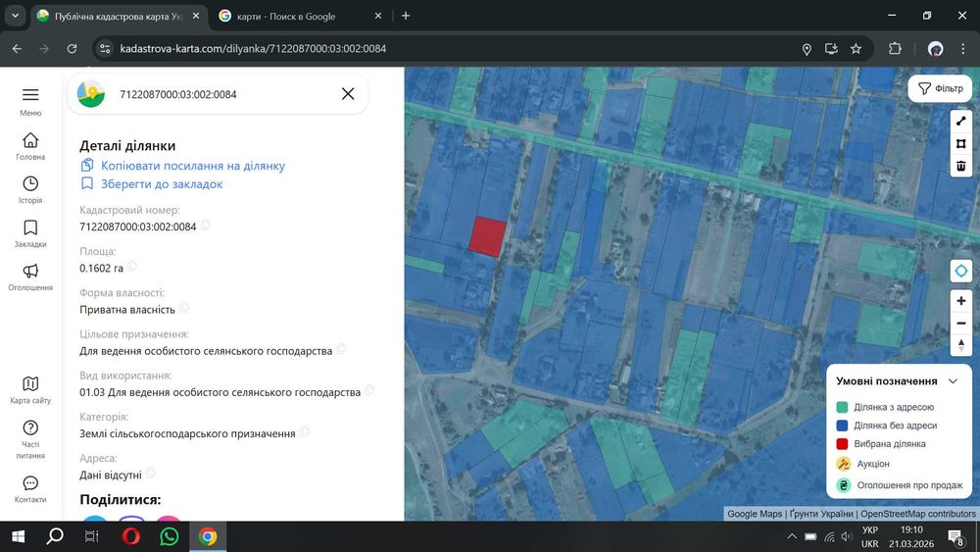980x552 pixels.
Task: Click 'Копіювати посилання на ділянку' link
Action: point(192,166)
